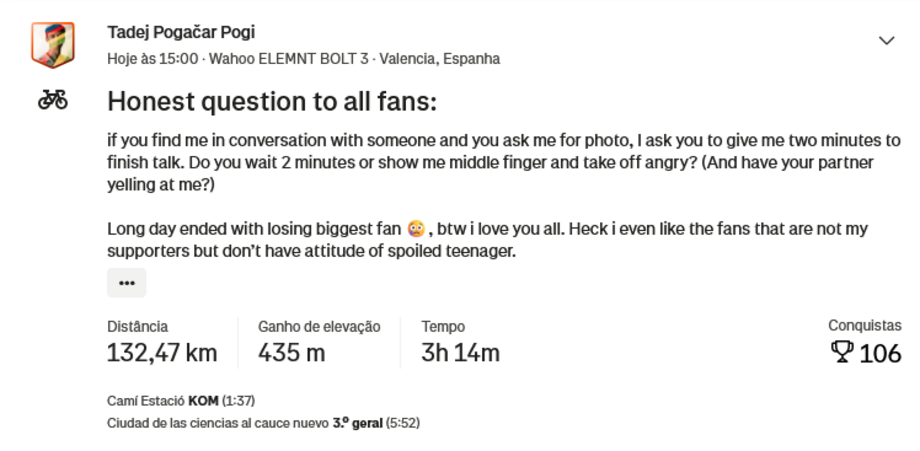
Task: Click the Tadej Pogačar profile avatar
Action: click(53, 45)
